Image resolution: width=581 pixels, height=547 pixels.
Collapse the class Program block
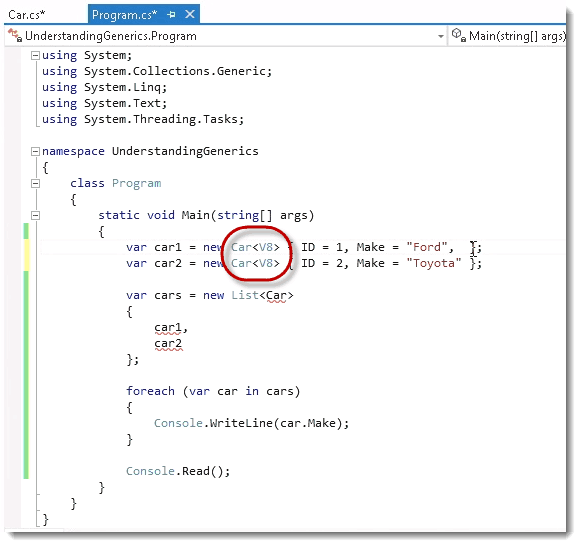(x=35, y=183)
